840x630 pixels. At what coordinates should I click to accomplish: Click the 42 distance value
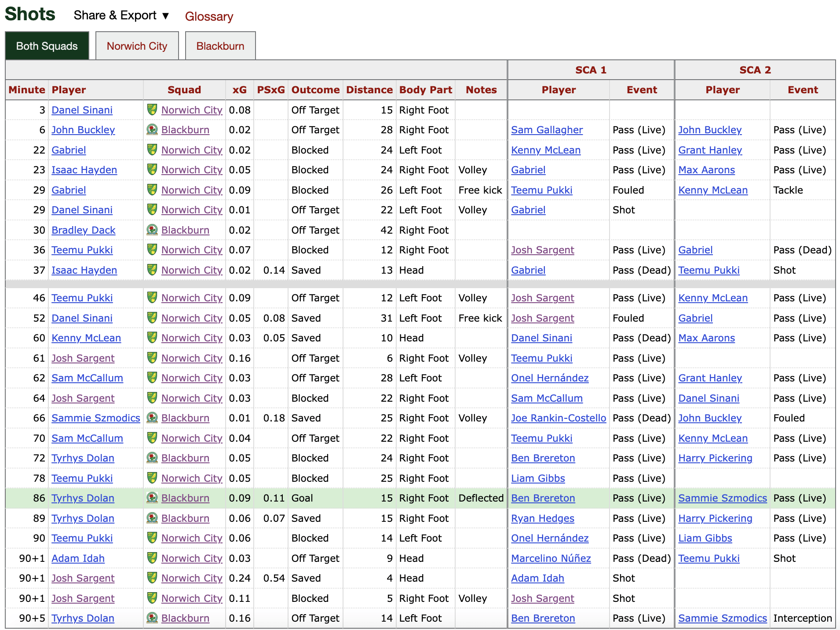(x=387, y=230)
